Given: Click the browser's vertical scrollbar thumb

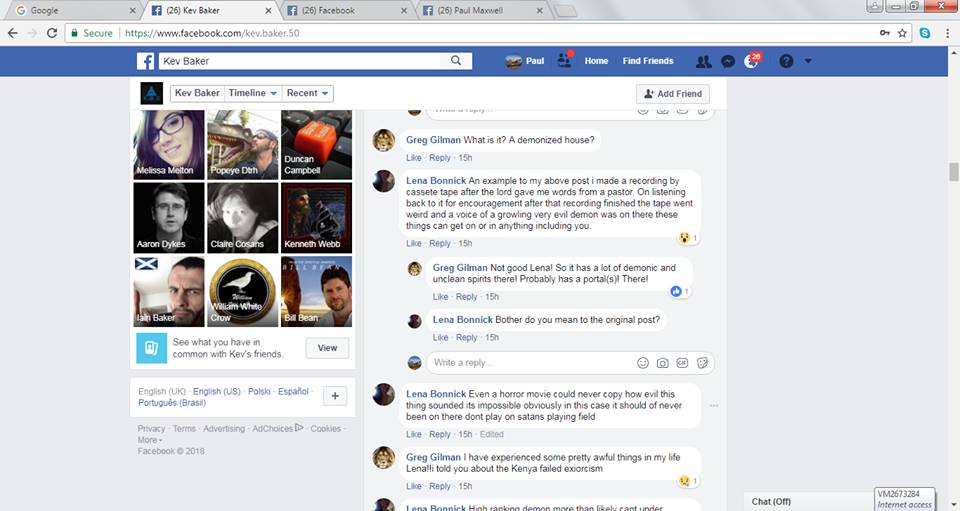Looking at the screenshot, I should click(953, 172).
